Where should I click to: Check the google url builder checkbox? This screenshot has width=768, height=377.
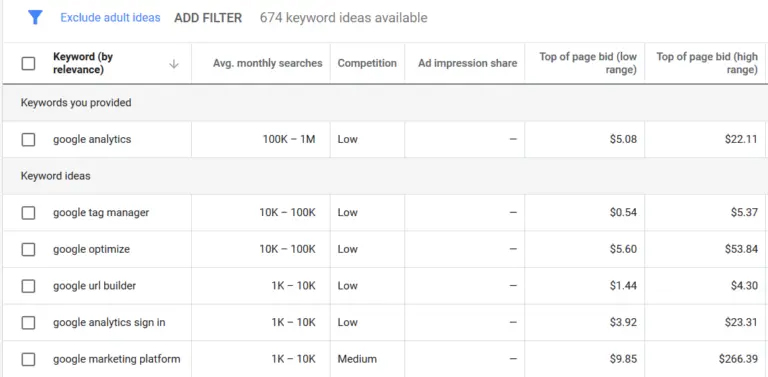28,286
